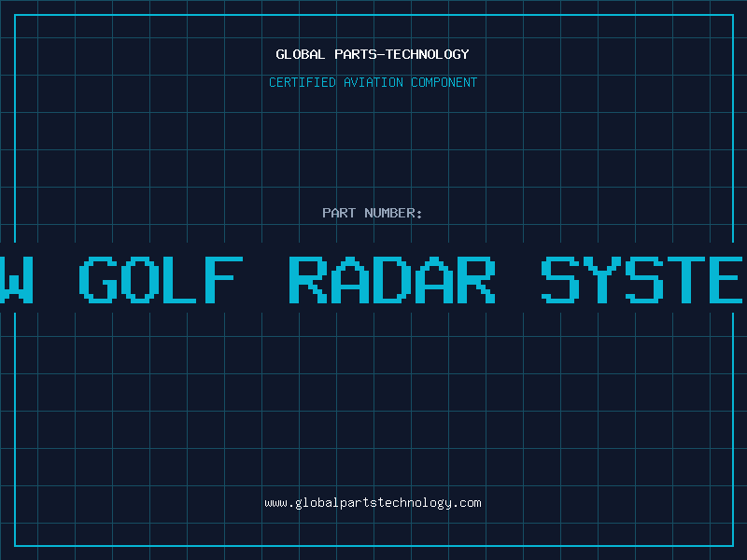747x560 pixels.
Task: Click the word NUMBER: above the banner
Action: [394, 213]
